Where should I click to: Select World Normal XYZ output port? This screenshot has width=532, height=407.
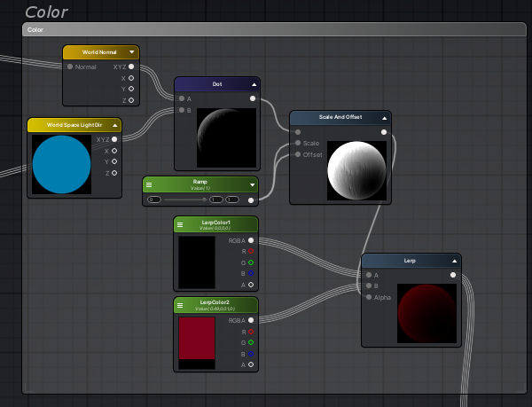click(131, 67)
